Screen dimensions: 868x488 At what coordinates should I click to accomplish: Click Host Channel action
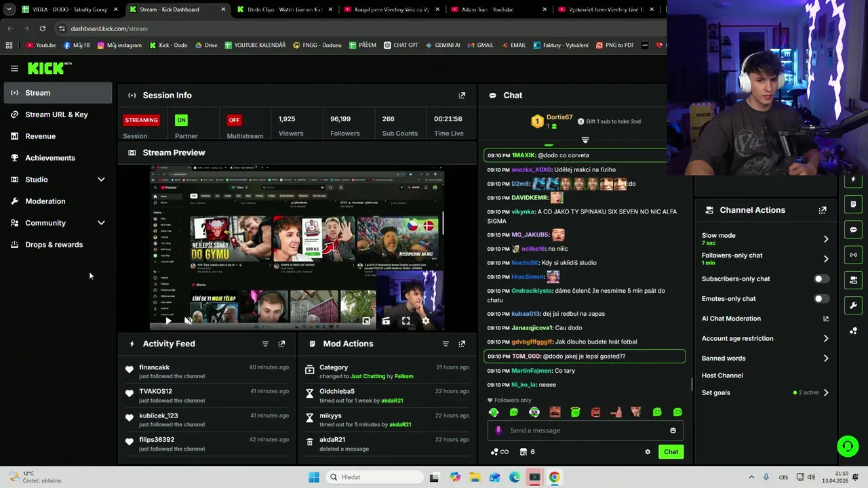pyautogui.click(x=722, y=375)
